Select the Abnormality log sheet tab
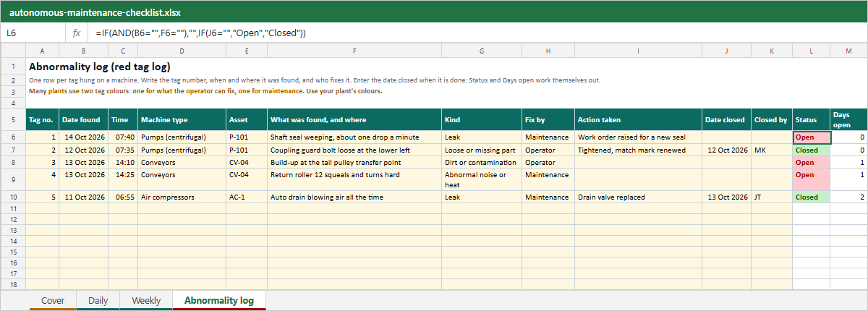This screenshot has width=868, height=311. tap(219, 300)
